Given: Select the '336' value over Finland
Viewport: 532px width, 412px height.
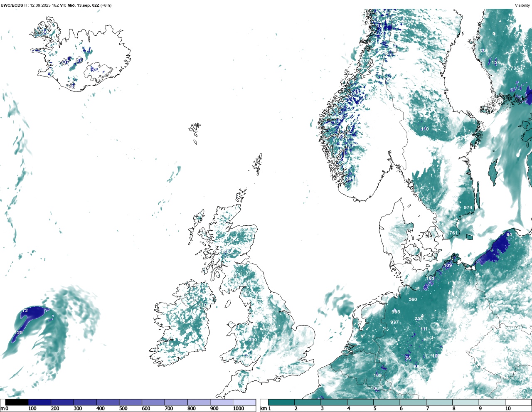Looking at the screenshot, I should tap(483, 51).
